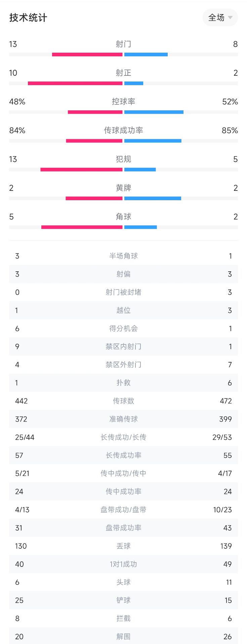Select the 角球 corner kicks label

click(123, 217)
